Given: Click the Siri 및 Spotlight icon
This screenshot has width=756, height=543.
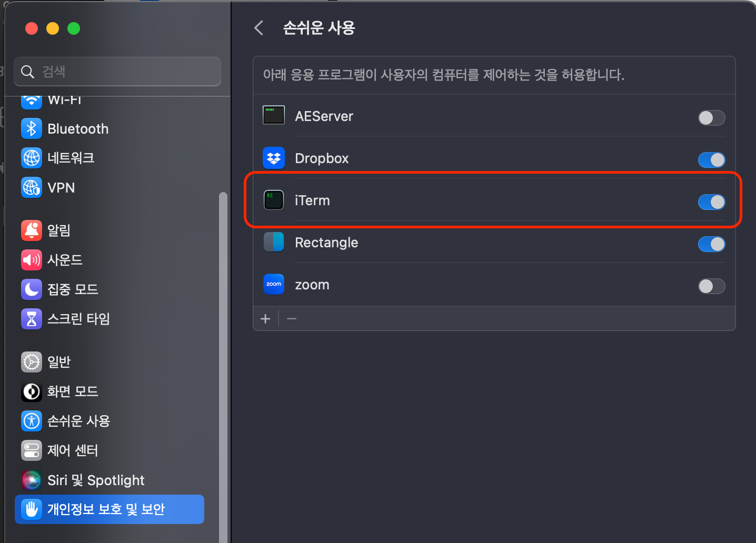Looking at the screenshot, I should tap(32, 480).
